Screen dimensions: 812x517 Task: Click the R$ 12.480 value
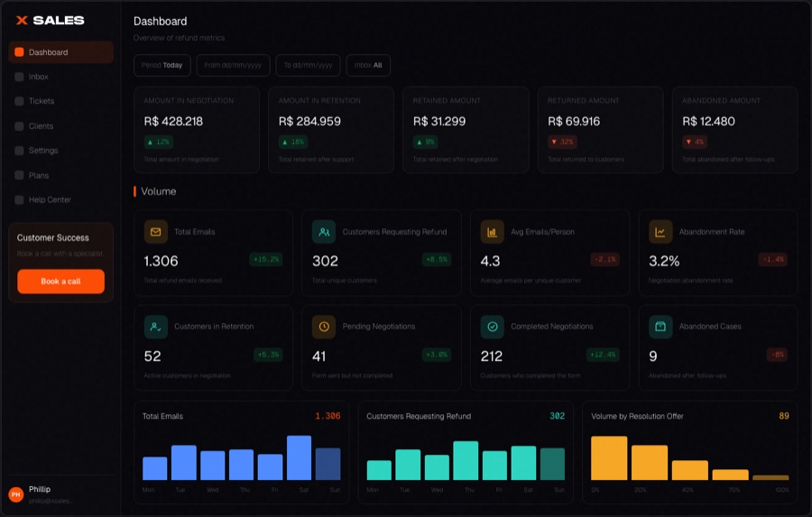click(x=708, y=121)
